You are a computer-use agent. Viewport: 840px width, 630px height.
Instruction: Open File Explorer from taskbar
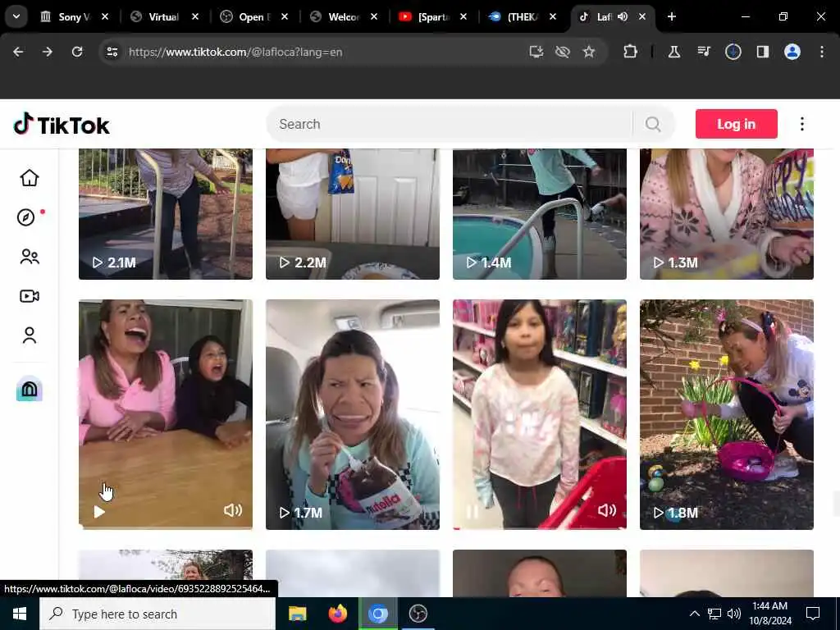(297, 614)
